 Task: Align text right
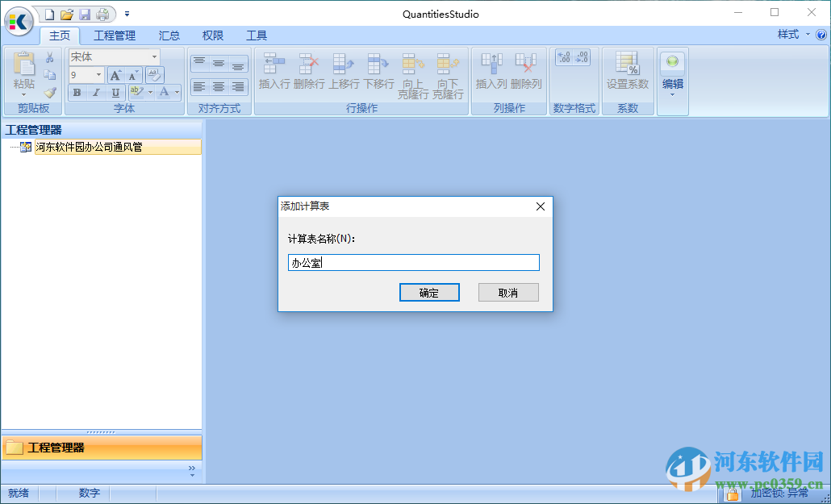pyautogui.click(x=239, y=85)
